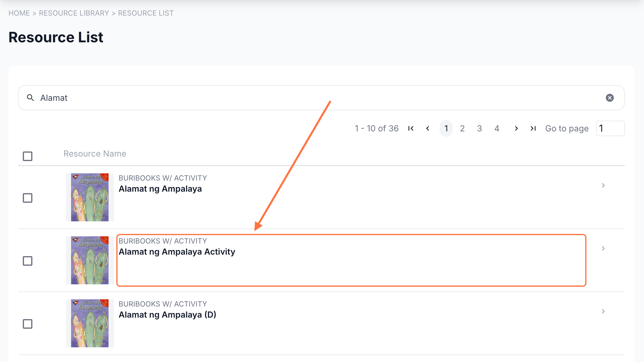Screen dimensions: 644x362
Task: Switch to page 2 of results
Action: [x=462, y=128]
